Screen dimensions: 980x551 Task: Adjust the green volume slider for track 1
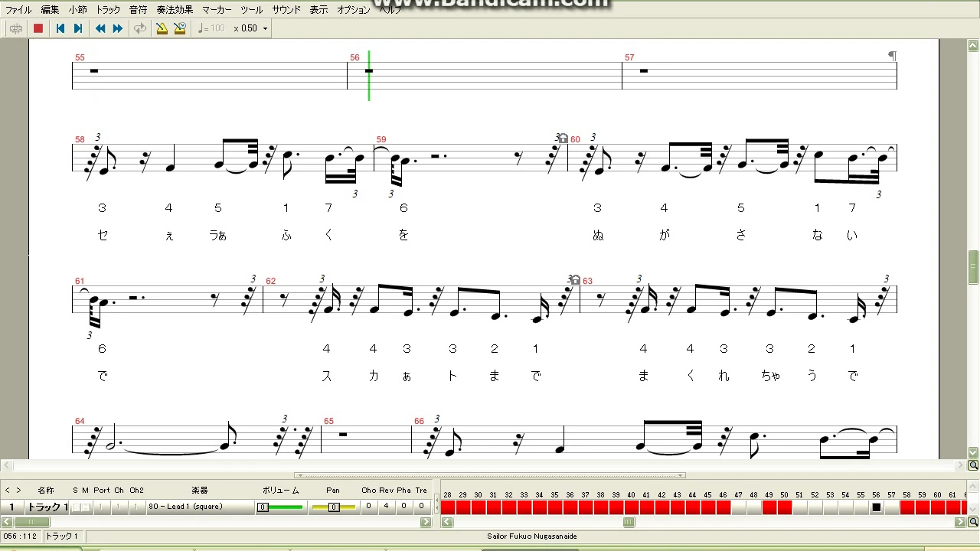(x=279, y=507)
